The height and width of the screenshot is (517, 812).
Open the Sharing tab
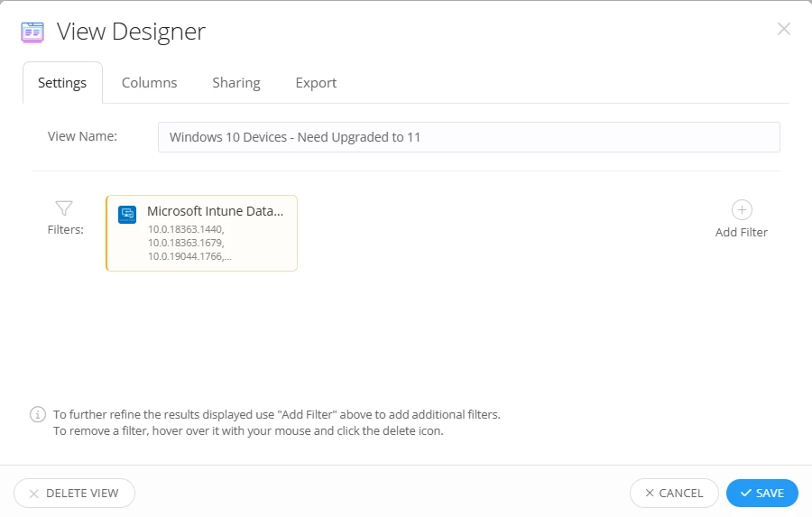pyautogui.click(x=236, y=83)
